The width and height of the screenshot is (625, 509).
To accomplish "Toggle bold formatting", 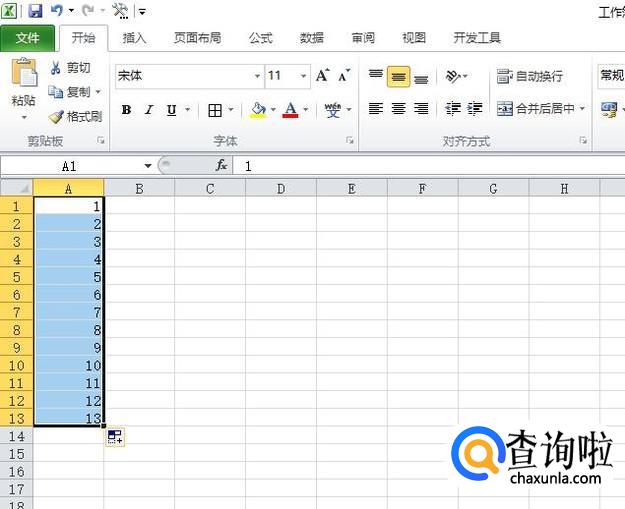I will pos(126,110).
